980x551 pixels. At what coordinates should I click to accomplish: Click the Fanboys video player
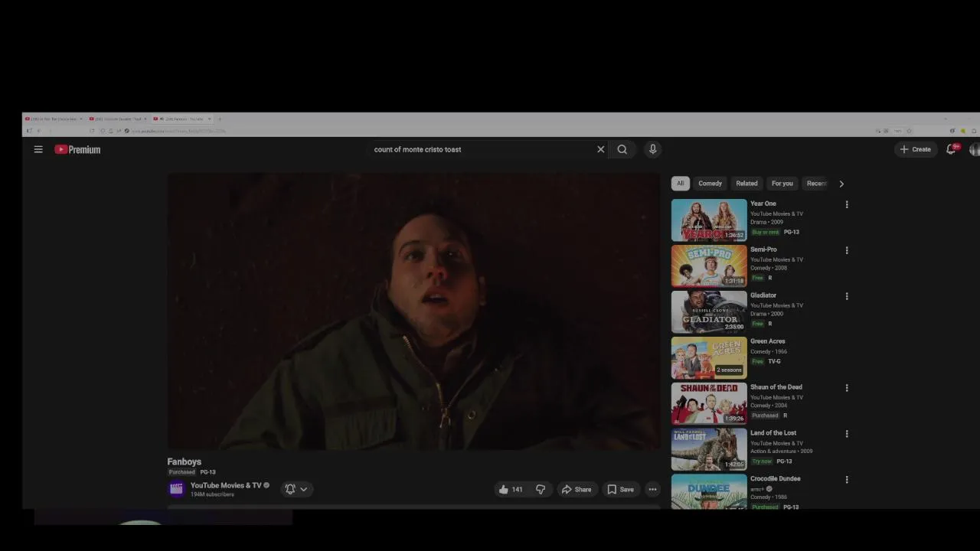tap(413, 311)
